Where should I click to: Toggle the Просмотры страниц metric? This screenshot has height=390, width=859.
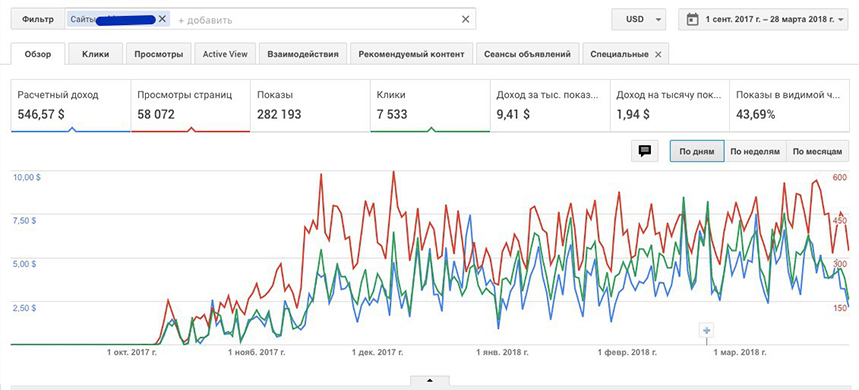click(x=191, y=105)
